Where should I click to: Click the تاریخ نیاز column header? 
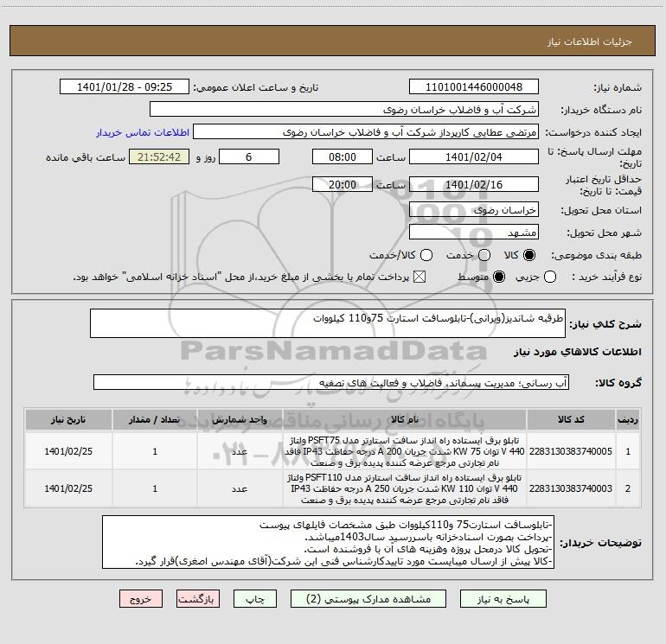pos(68,419)
